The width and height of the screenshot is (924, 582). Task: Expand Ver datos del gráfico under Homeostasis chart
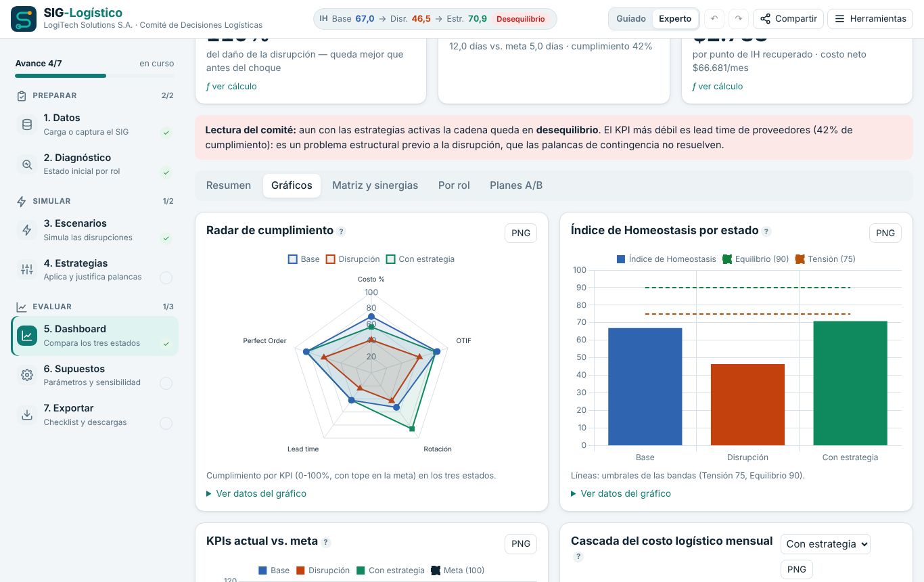pyautogui.click(x=621, y=494)
